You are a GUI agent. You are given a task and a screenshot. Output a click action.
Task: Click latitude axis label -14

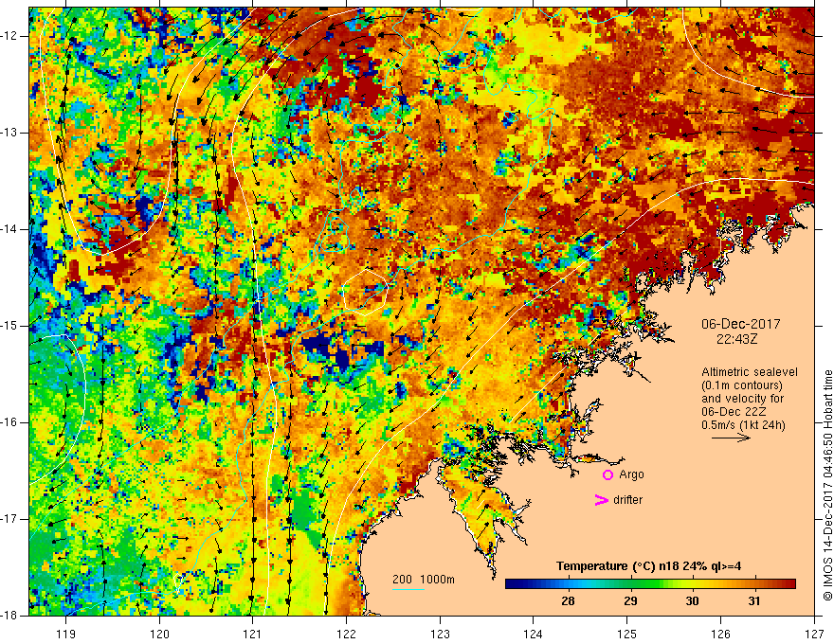[9, 229]
